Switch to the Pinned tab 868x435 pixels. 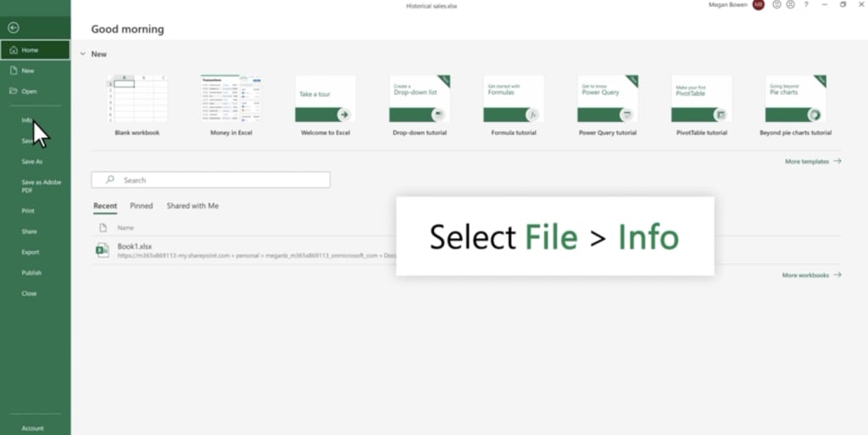(142, 206)
